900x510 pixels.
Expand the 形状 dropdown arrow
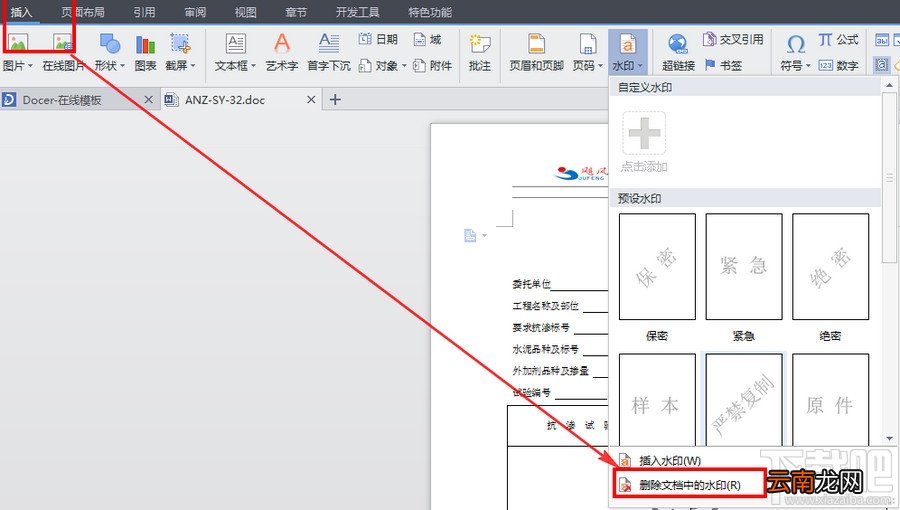point(122,65)
